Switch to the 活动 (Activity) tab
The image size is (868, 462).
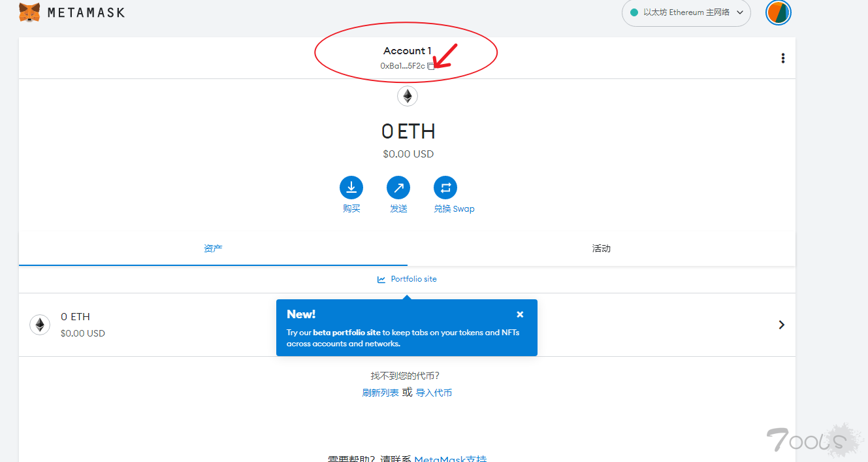pyautogui.click(x=602, y=248)
